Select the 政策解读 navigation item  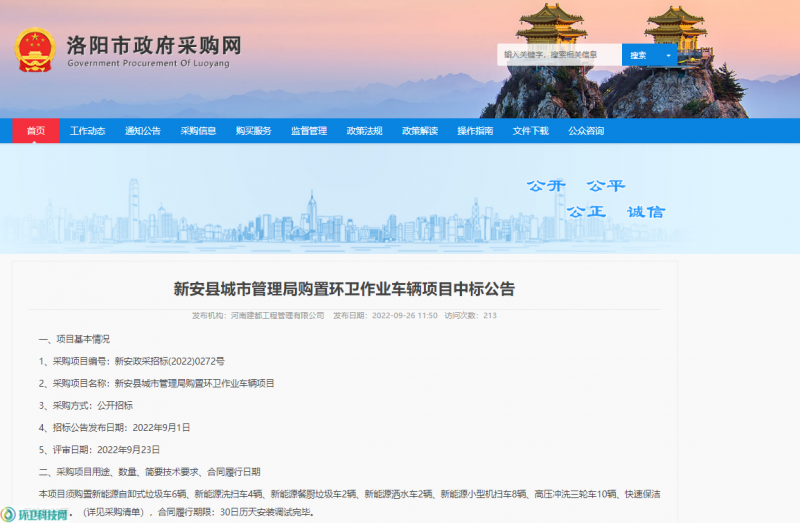[420, 131]
